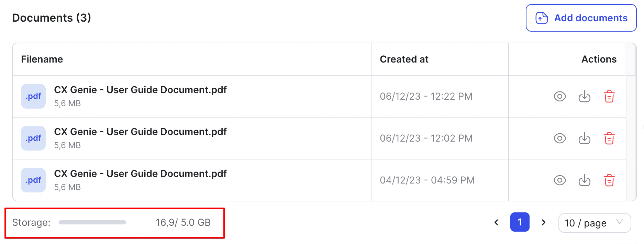
Task: Download the document created at 12:22 PM
Action: (x=584, y=97)
